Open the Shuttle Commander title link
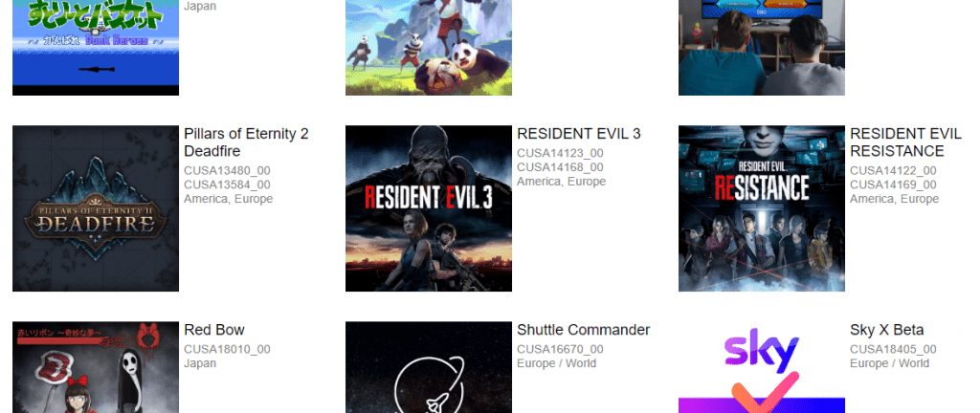The height and width of the screenshot is (413, 980). coord(583,330)
